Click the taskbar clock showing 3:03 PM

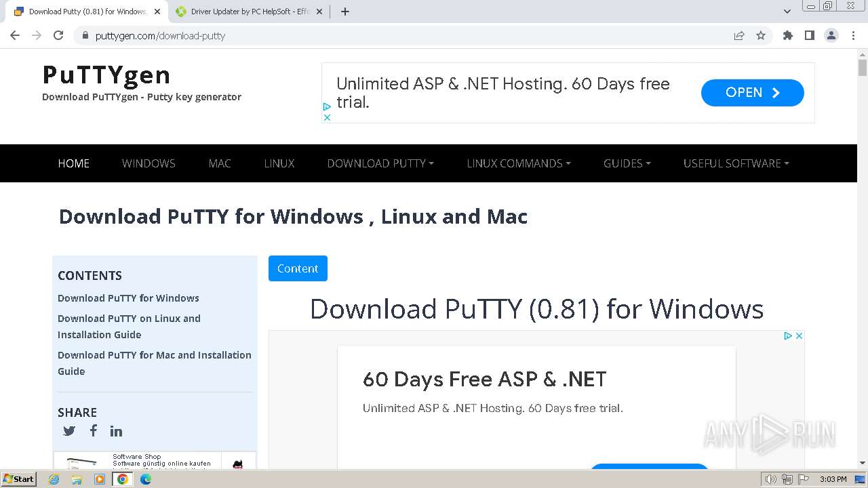pos(833,479)
